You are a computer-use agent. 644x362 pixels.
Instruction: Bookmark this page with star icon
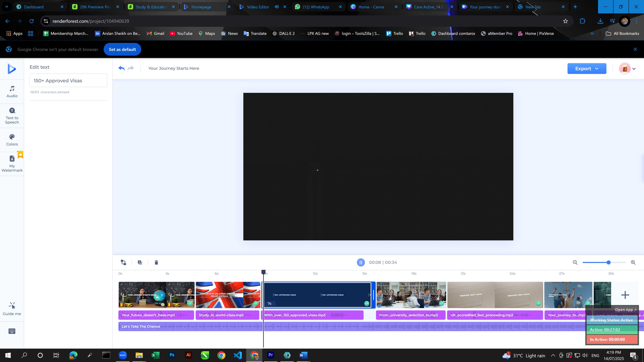(x=566, y=21)
